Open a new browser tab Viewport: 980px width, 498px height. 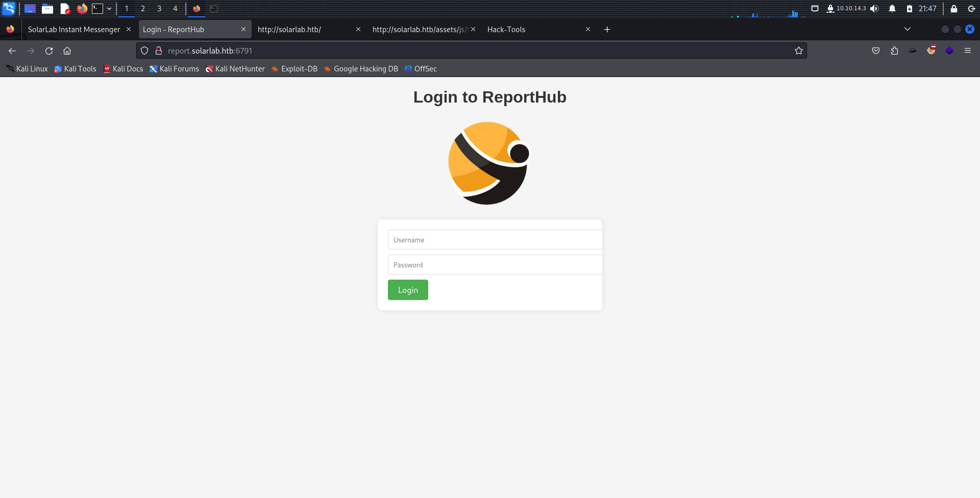click(607, 30)
